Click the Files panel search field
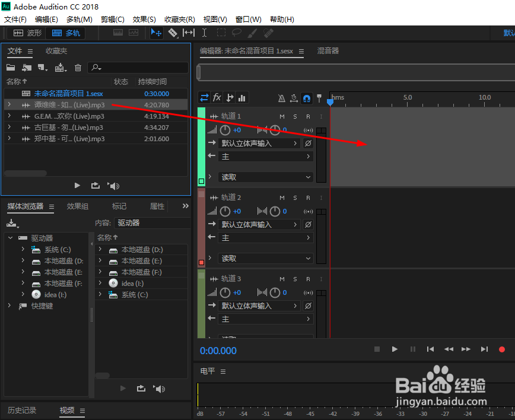 pyautogui.click(x=138, y=68)
